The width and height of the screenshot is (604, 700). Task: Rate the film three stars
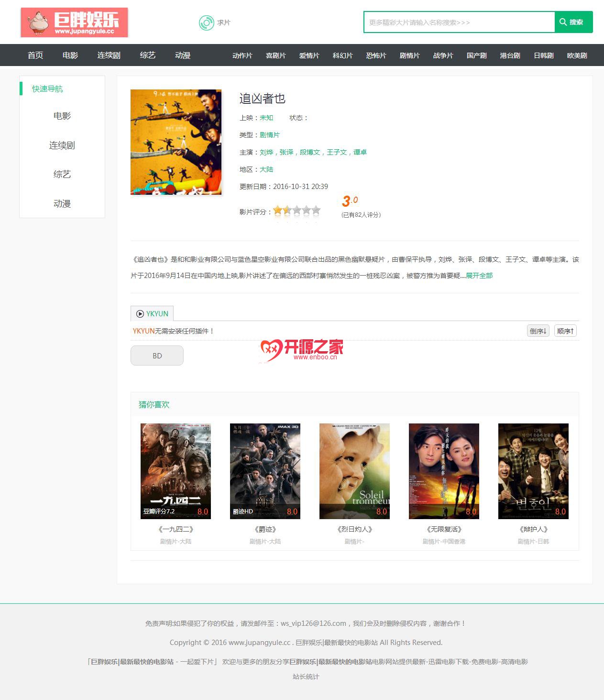(x=297, y=211)
